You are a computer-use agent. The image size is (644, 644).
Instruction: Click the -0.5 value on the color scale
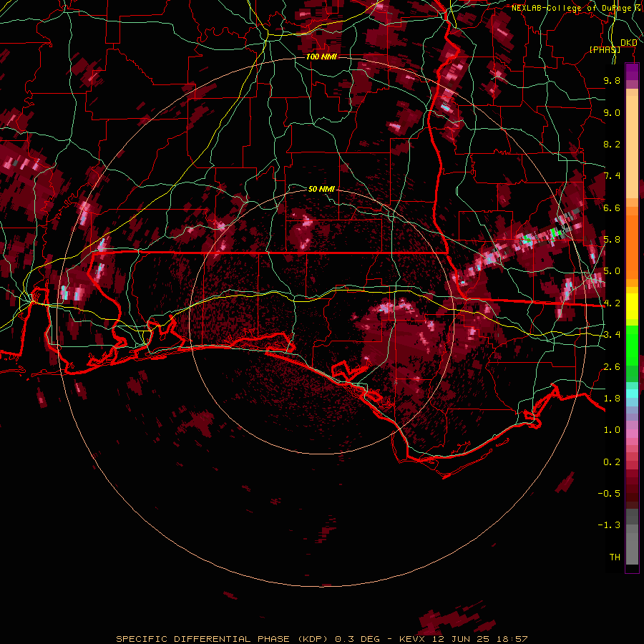(609, 494)
